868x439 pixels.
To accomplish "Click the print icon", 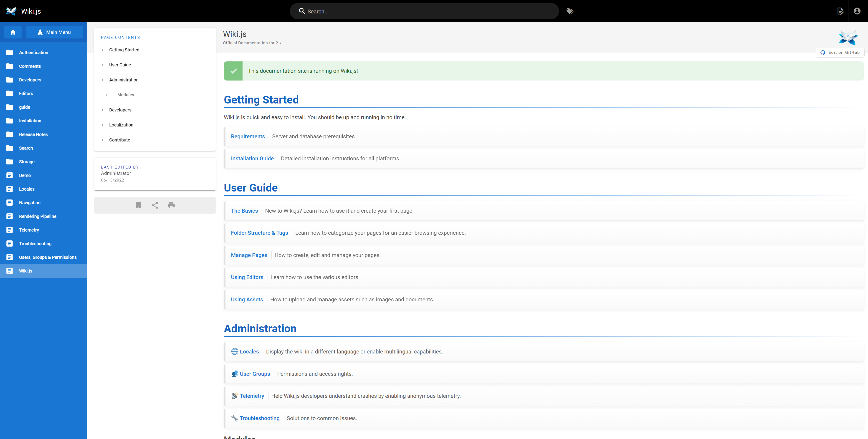I will tap(171, 205).
